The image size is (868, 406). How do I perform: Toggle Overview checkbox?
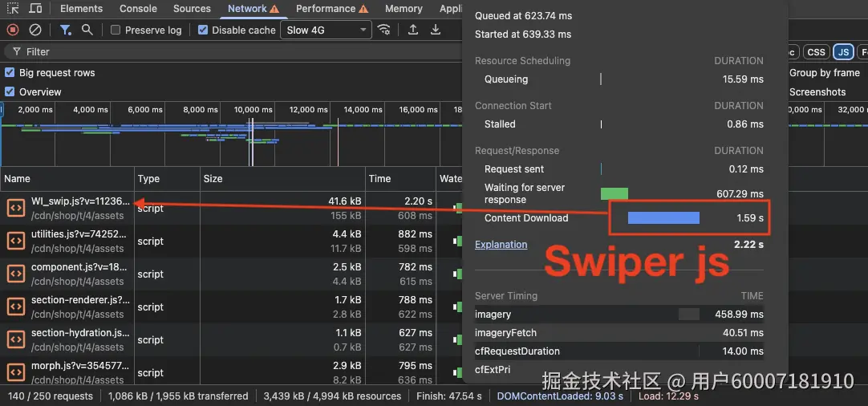tap(10, 91)
